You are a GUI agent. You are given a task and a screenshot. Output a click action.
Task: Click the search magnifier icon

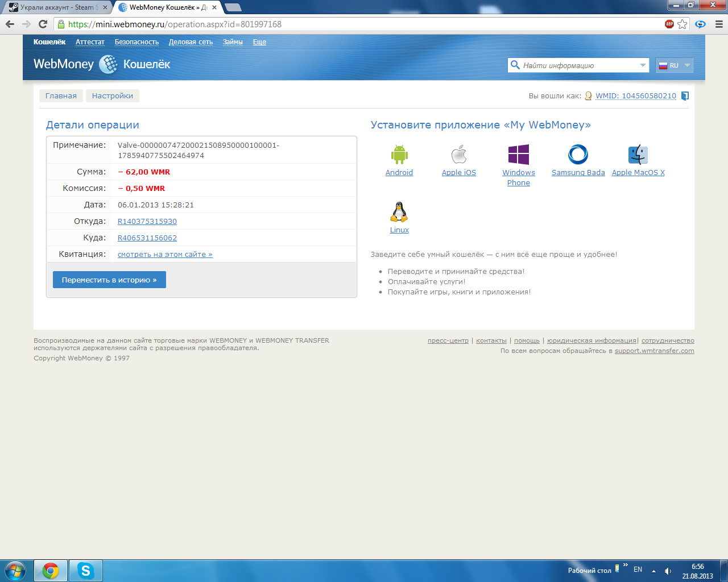click(x=515, y=65)
